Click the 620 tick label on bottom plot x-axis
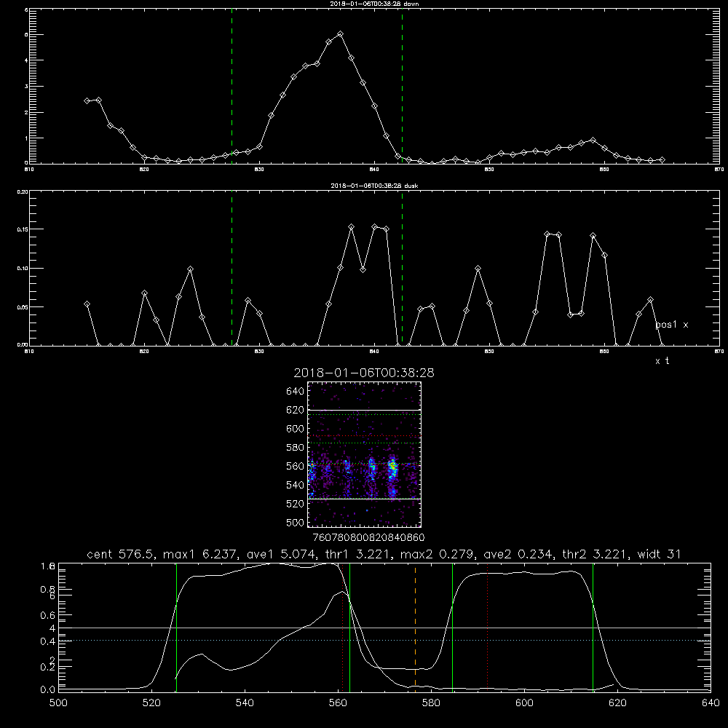 (x=618, y=703)
